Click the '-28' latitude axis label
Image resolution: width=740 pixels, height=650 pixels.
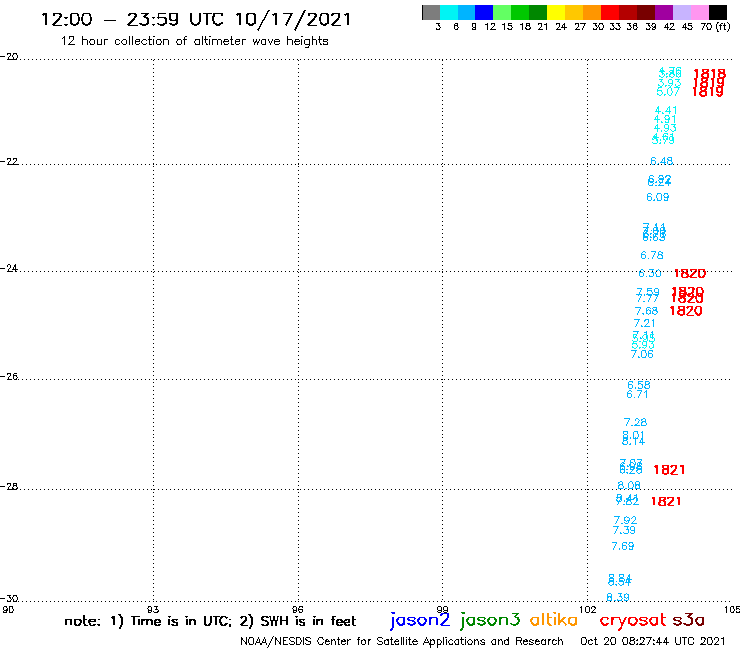click(9, 486)
